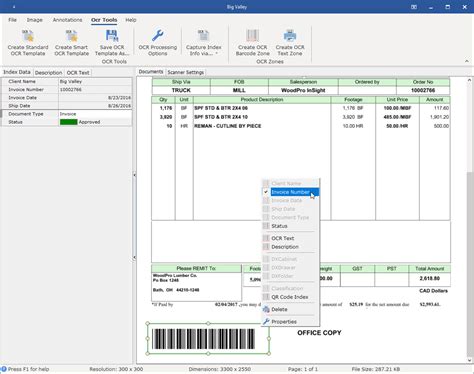Click Create OCR Text Zone icon
The height and width of the screenshot is (374, 474).
point(290,36)
